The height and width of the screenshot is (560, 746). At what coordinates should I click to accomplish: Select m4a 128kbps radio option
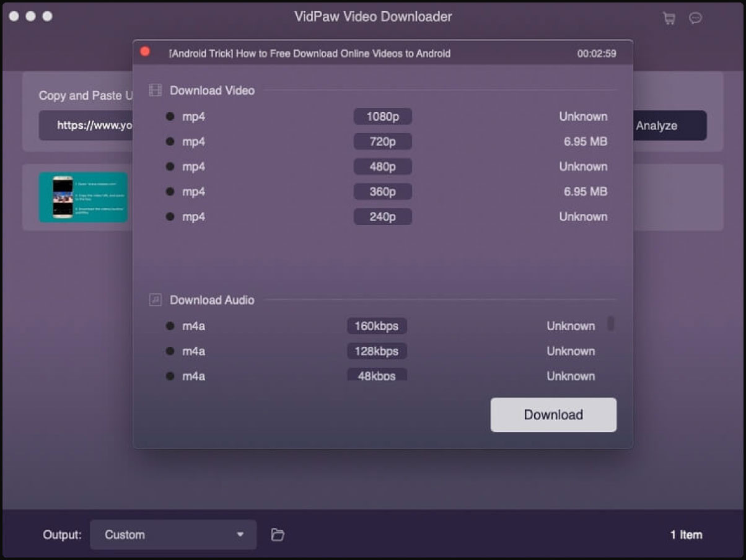click(170, 351)
